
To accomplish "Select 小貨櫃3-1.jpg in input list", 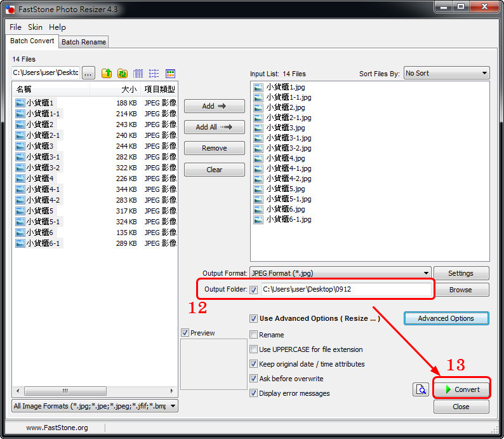I will coord(289,138).
